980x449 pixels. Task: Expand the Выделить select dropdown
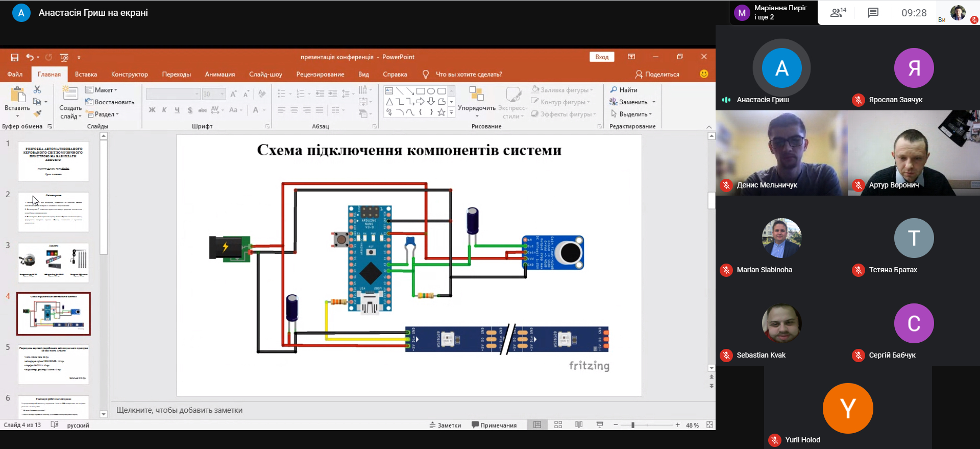point(632,114)
